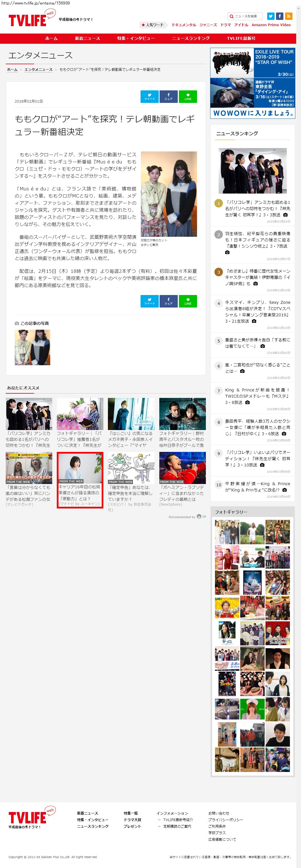Open rank 8 島田秀平 article
This screenshot has width=301, height=868.
(x=258, y=427)
